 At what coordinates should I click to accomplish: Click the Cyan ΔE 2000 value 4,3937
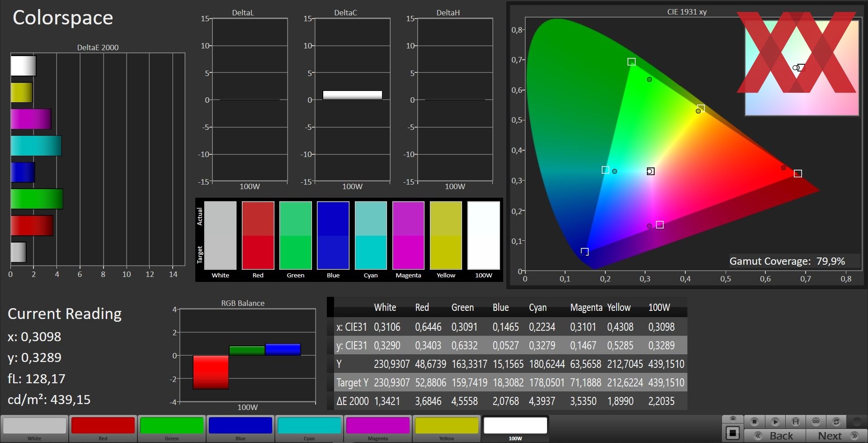point(542,401)
